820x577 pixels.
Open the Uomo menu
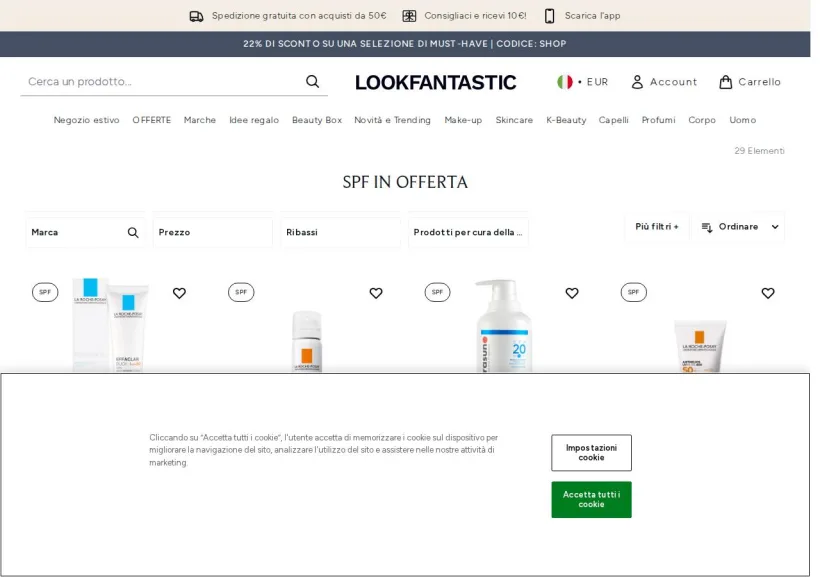tap(743, 120)
